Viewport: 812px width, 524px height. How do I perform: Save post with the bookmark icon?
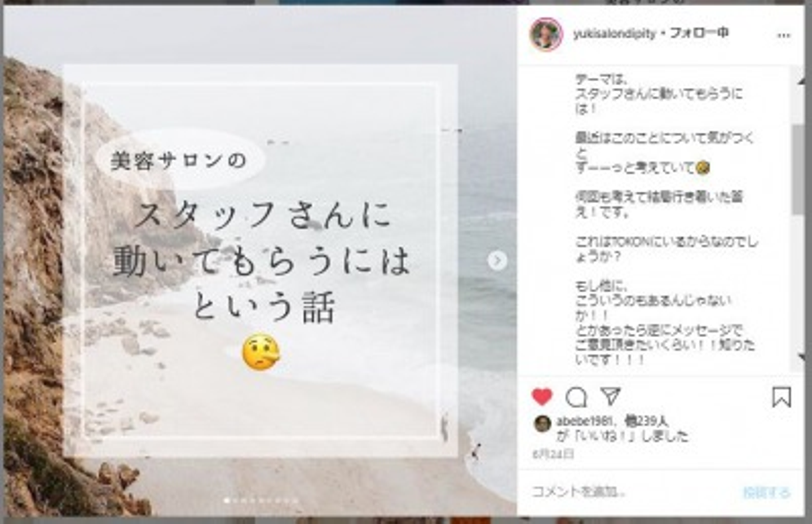click(x=781, y=397)
